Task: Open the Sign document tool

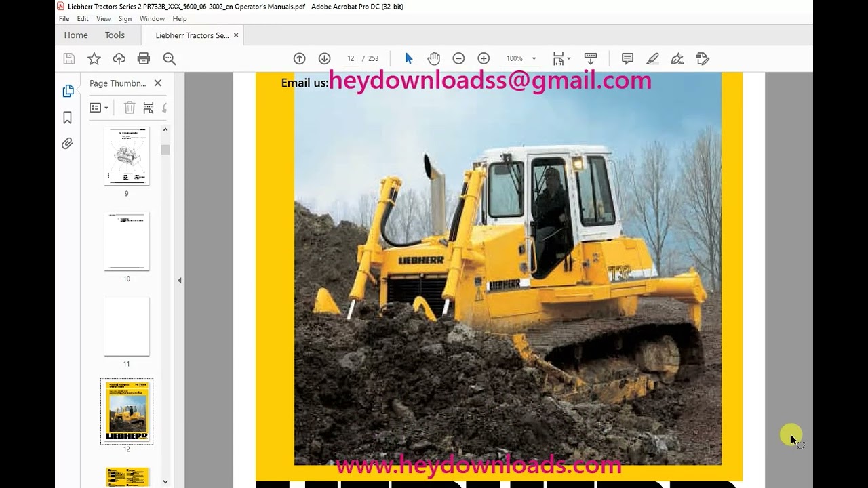Action: [x=677, y=59]
